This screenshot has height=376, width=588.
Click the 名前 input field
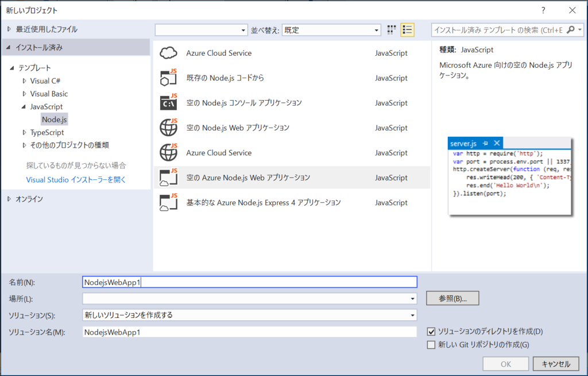click(250, 282)
